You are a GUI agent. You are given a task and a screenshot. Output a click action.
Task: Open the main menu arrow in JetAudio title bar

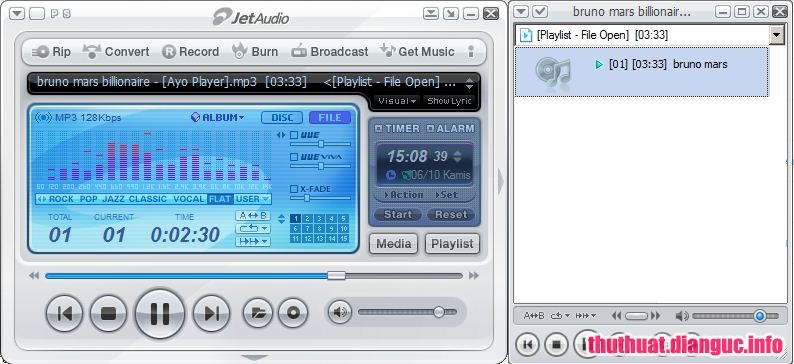17,14
